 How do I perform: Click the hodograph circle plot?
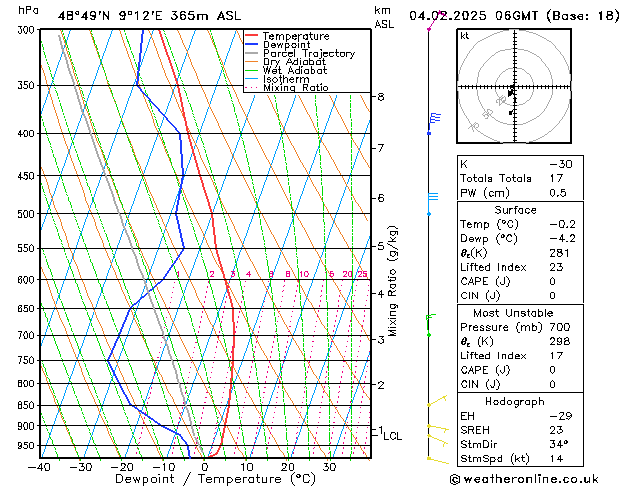coord(511,88)
